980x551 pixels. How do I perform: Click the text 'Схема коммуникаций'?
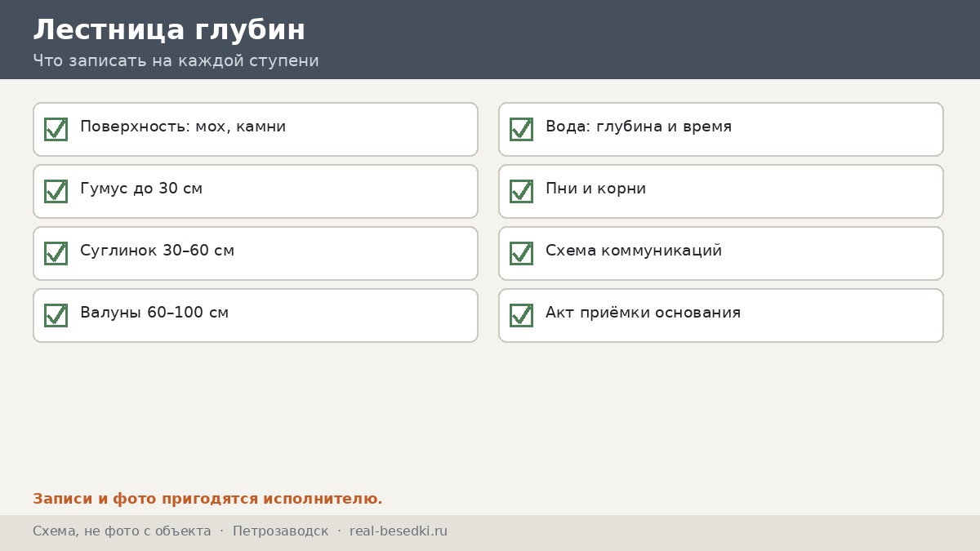click(634, 251)
